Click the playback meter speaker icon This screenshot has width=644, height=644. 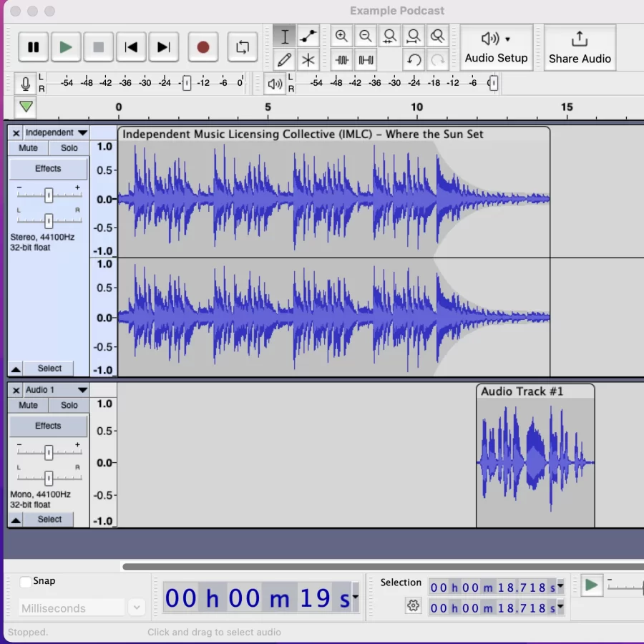click(x=275, y=84)
